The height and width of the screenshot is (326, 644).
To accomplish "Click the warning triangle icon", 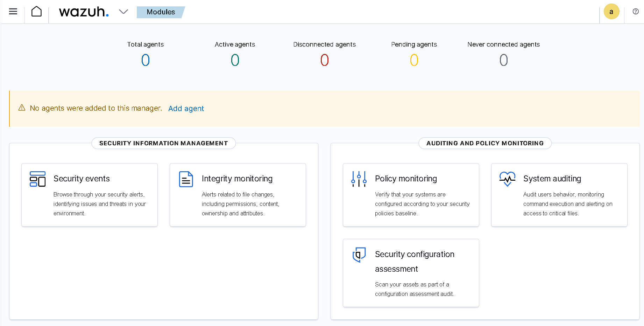I will click(x=22, y=107).
